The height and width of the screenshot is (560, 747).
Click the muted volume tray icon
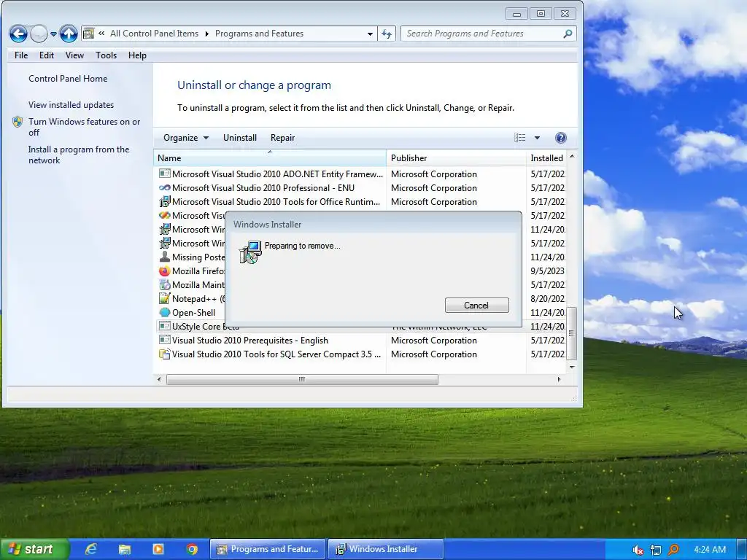[x=638, y=550]
